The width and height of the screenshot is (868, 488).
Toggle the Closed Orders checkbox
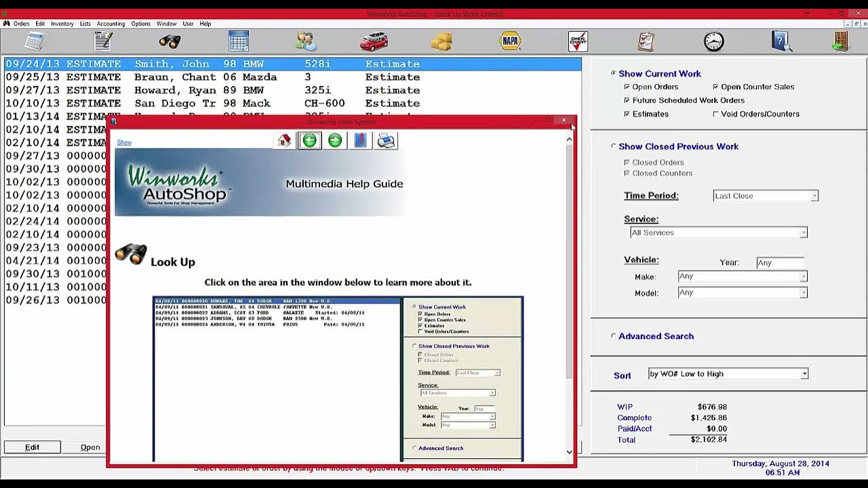(627, 162)
